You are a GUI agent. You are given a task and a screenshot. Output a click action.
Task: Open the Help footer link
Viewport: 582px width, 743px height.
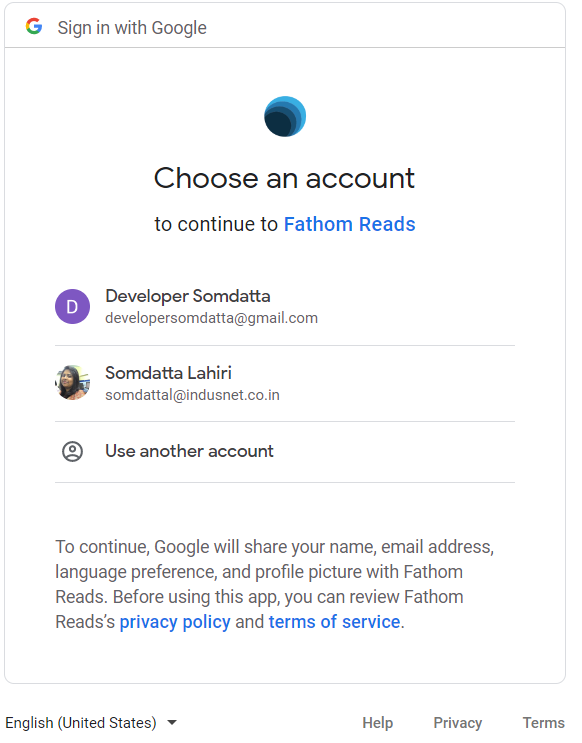[x=378, y=723]
